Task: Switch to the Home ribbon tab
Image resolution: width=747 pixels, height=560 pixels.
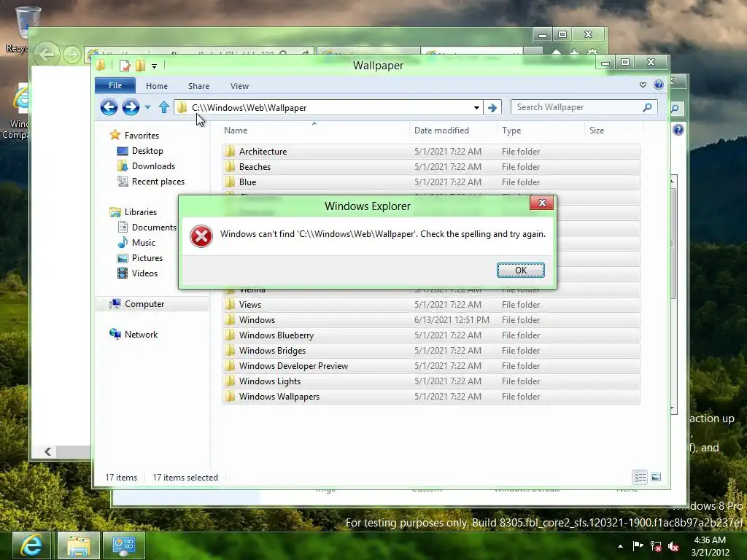Action: coord(157,86)
